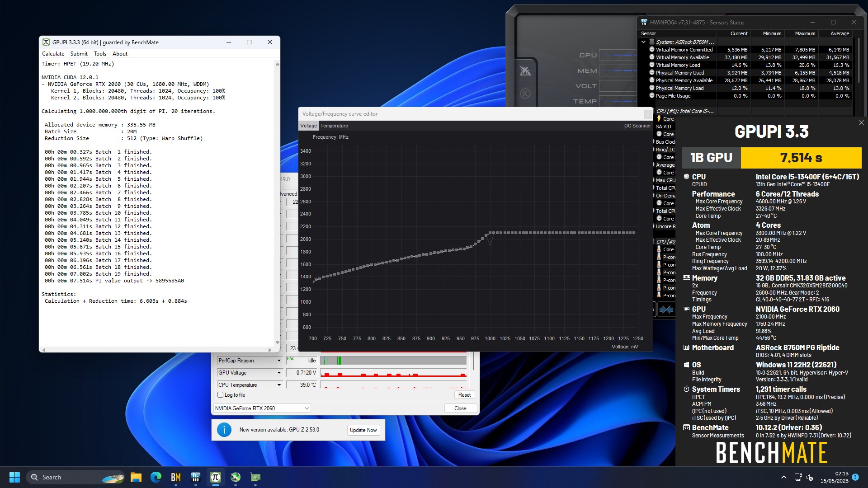Open BenchMate from taskbar

tap(176, 477)
